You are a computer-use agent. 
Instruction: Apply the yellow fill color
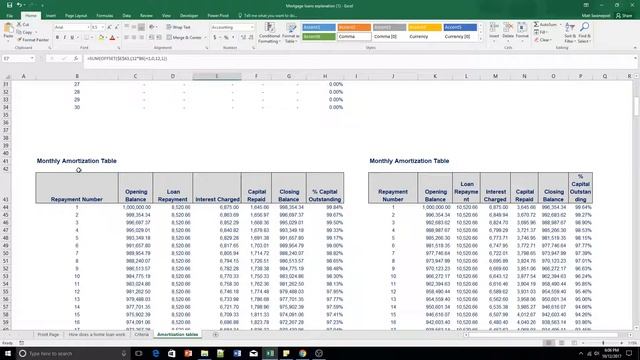101,38
